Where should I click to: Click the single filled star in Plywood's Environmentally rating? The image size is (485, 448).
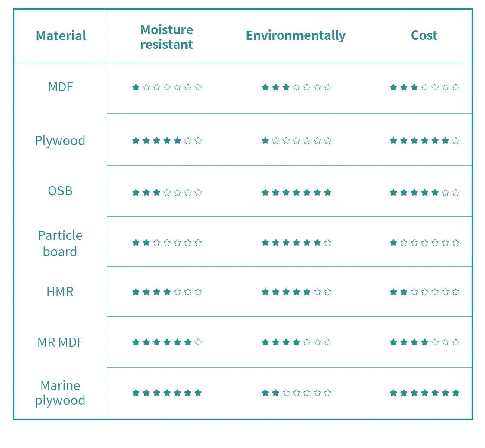pyautogui.click(x=265, y=140)
